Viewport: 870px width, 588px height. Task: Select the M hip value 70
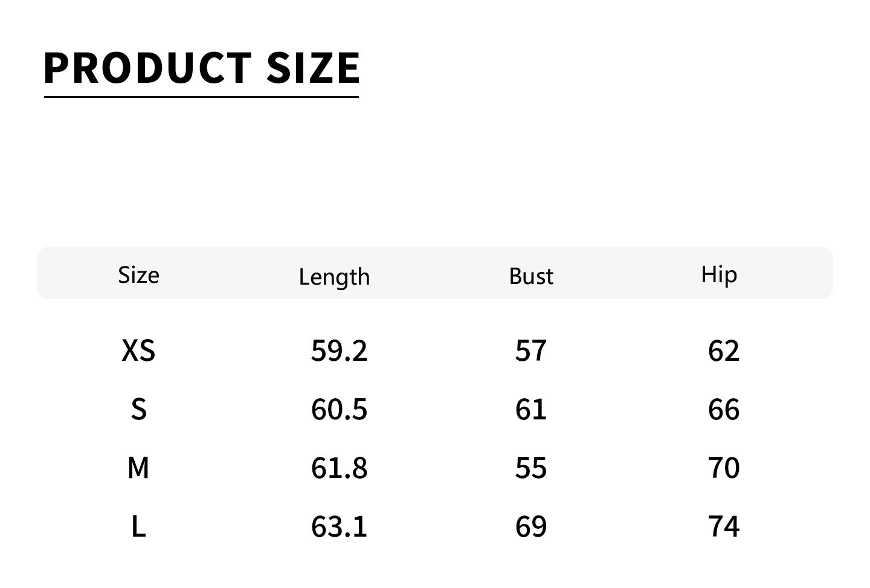[724, 468]
